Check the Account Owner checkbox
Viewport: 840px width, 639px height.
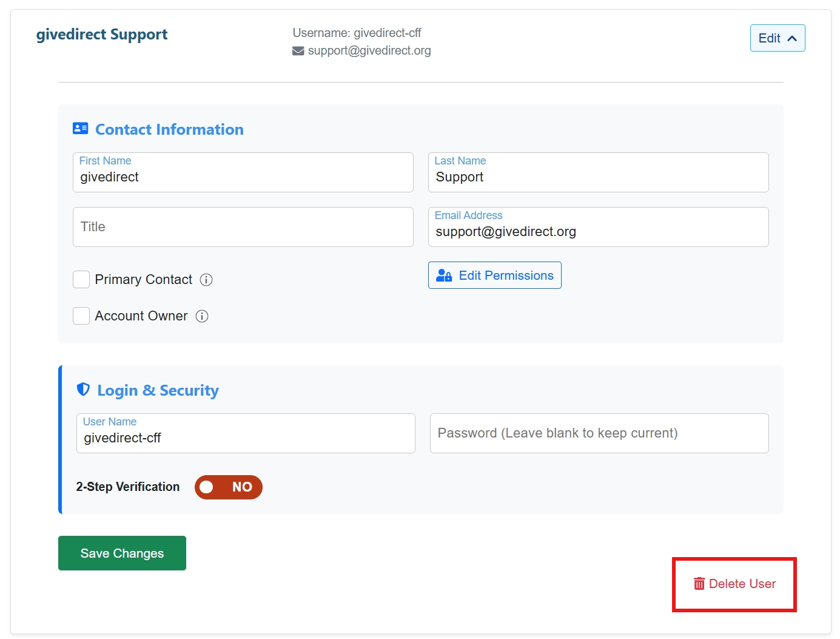click(x=81, y=316)
